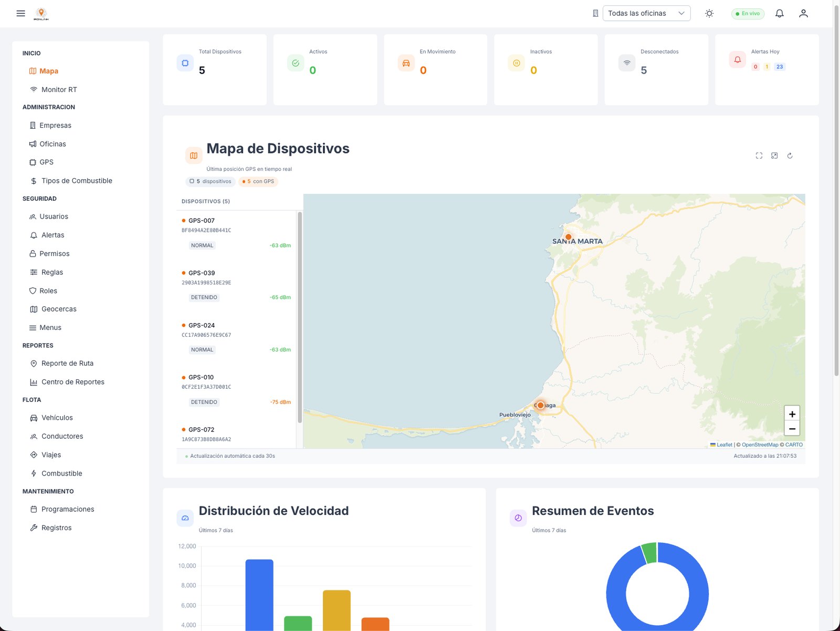
Task: Click the Centro de Reportes chart icon
Action: point(34,382)
